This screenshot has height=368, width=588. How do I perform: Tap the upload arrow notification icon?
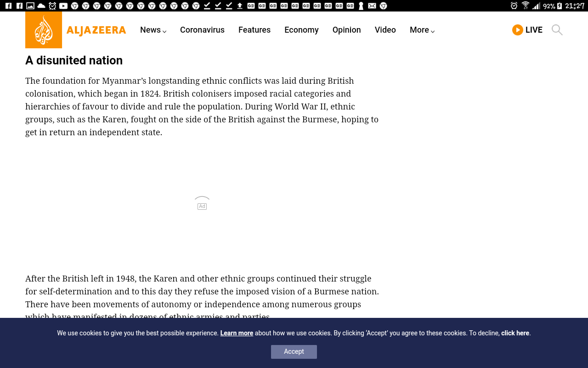pos(240,6)
